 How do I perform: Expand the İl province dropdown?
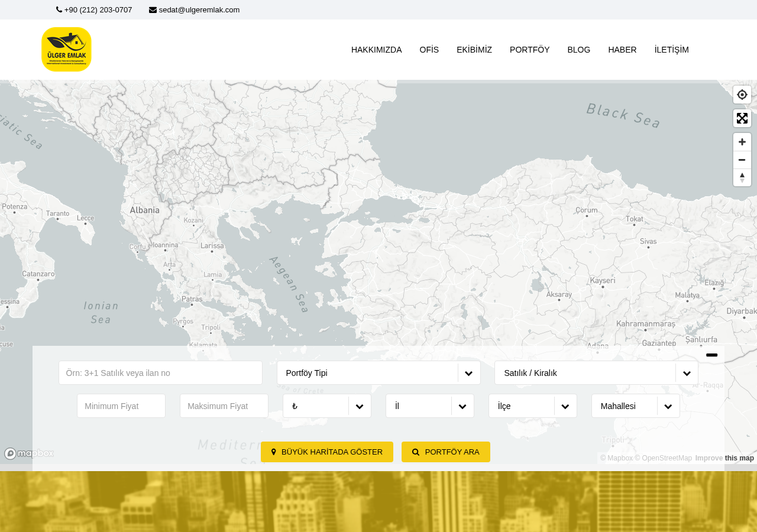tap(430, 406)
